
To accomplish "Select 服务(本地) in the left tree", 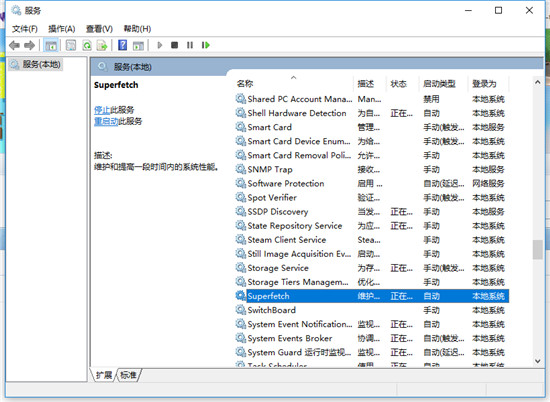I will [x=35, y=64].
